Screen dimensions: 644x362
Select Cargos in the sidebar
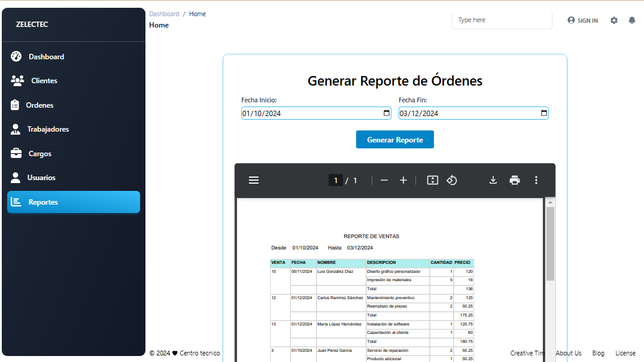(74, 154)
